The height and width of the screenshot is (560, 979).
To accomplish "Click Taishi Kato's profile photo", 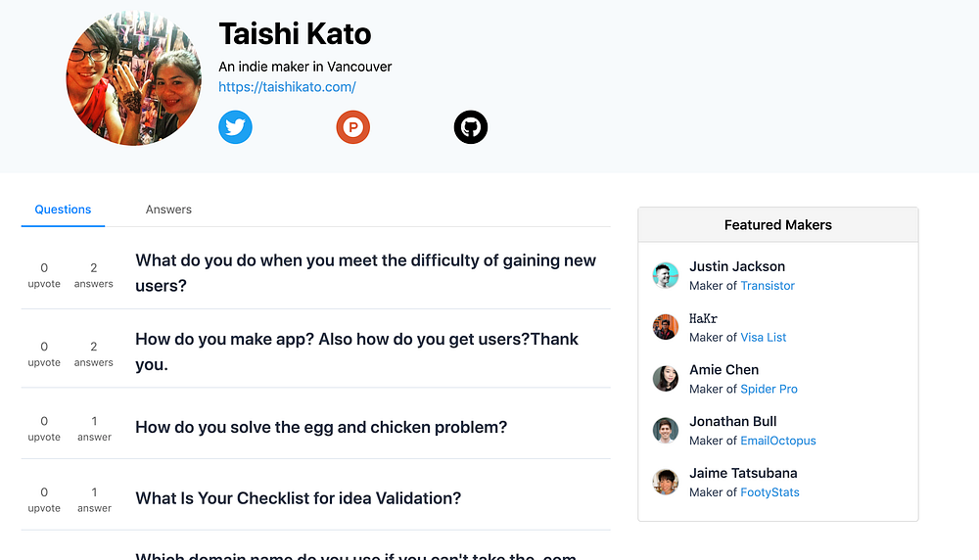I will pyautogui.click(x=133, y=79).
